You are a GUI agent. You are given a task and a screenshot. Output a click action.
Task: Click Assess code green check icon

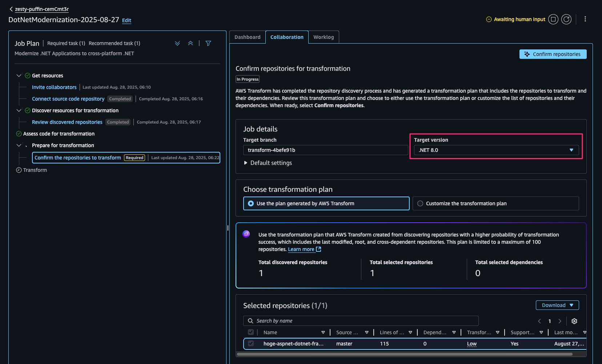pyautogui.click(x=19, y=134)
